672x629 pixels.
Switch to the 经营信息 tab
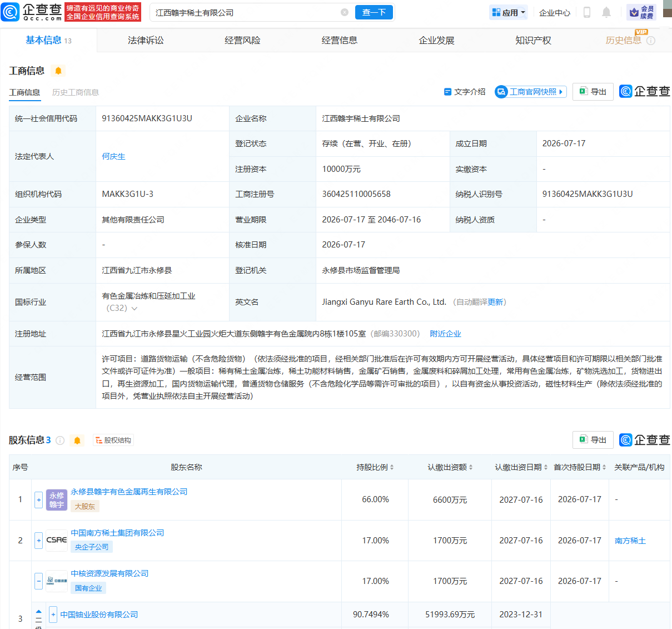(x=339, y=40)
